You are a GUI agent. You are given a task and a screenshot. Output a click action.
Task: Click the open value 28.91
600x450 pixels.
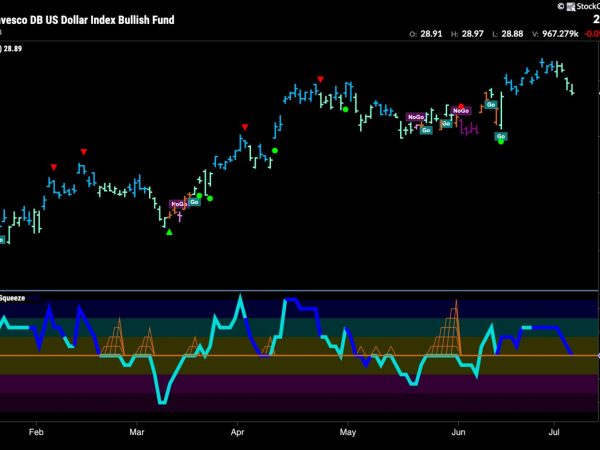[x=431, y=34]
